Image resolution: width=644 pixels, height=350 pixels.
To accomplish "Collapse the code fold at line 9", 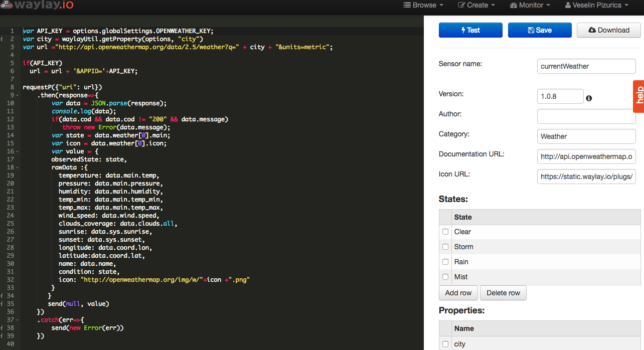I will tap(18, 95).
